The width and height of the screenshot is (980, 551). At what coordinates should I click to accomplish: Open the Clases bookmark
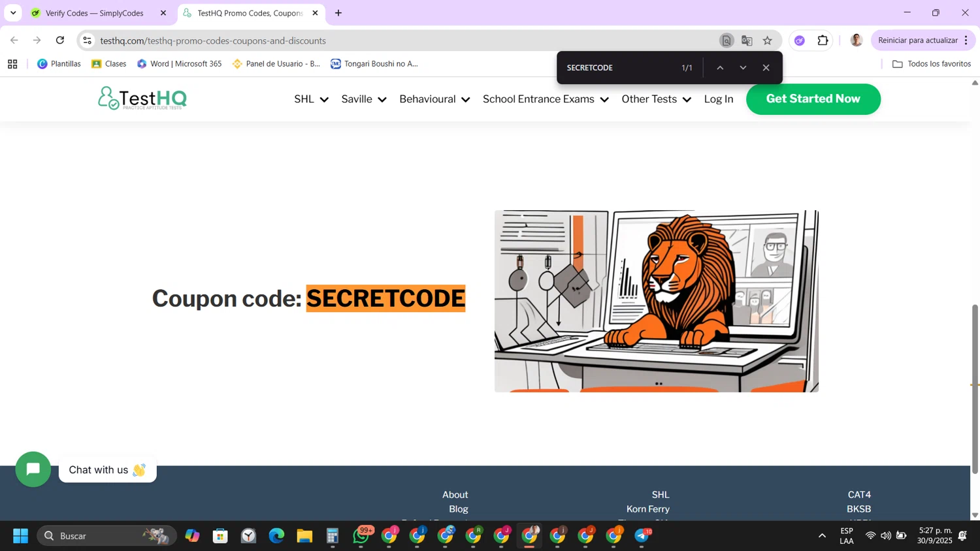[109, 64]
